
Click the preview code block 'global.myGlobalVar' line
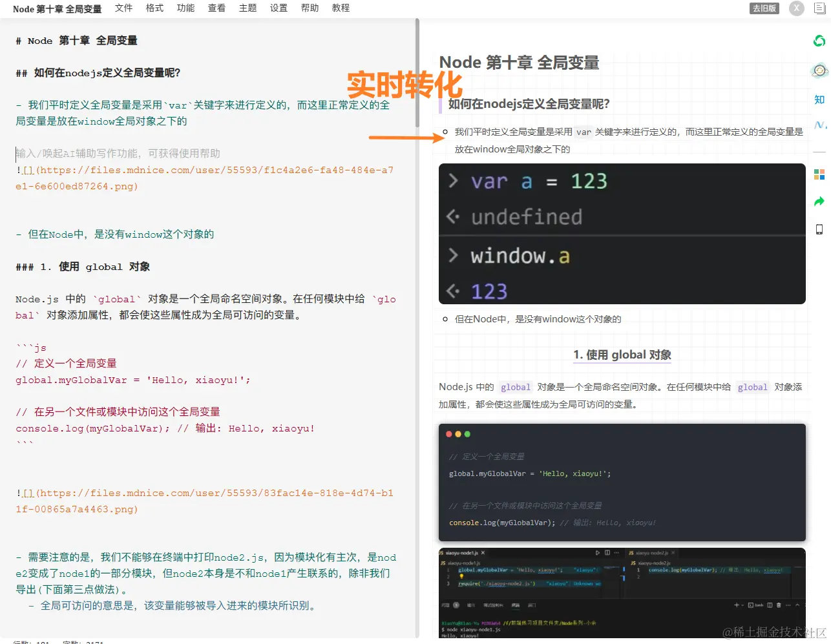530,473
